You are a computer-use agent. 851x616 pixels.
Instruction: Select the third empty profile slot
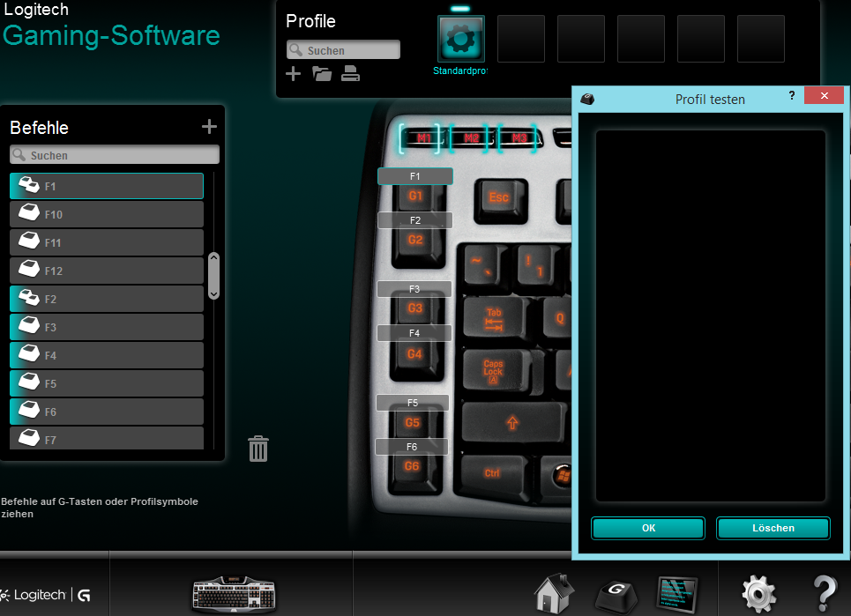[641, 39]
